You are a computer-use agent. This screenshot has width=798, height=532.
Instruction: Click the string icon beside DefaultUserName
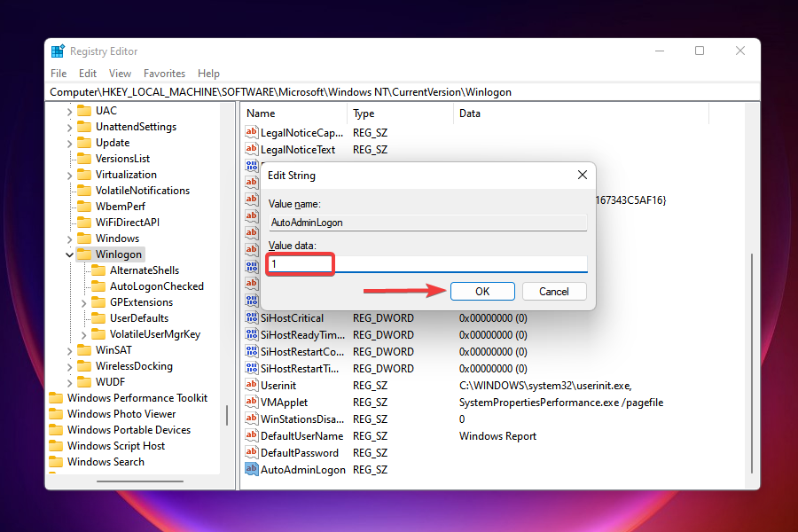pyautogui.click(x=252, y=435)
